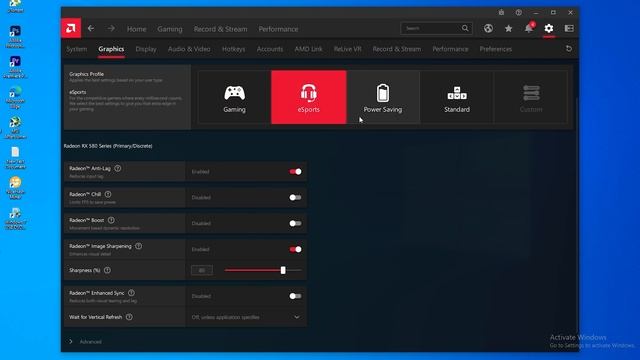Switch to Performance settings tab

(x=450, y=49)
